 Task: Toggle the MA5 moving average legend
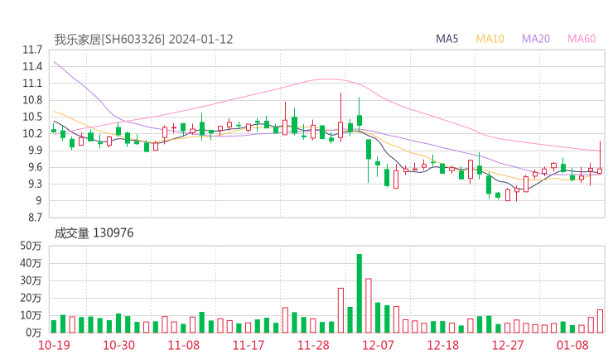coord(446,39)
